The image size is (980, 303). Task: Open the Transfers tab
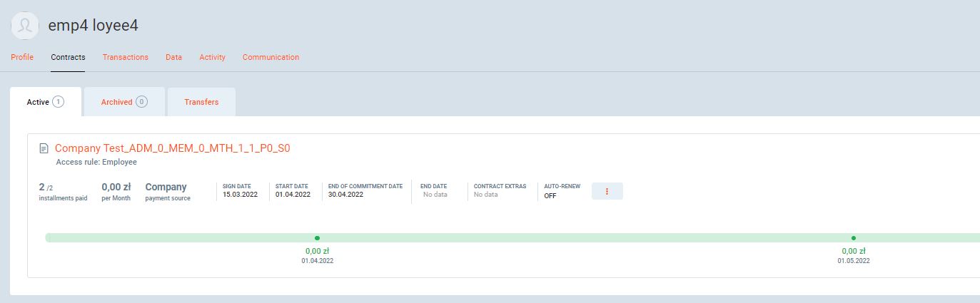[x=201, y=102]
